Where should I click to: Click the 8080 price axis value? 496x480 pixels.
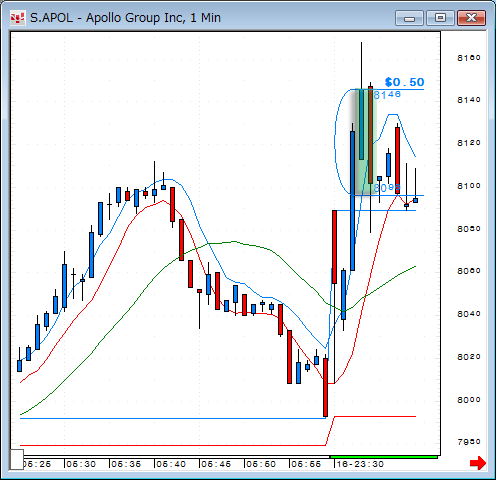tap(469, 229)
